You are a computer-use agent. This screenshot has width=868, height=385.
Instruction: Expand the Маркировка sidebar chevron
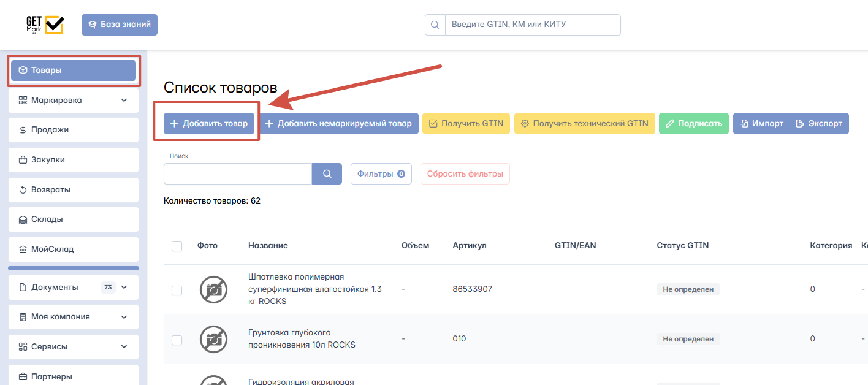124,101
